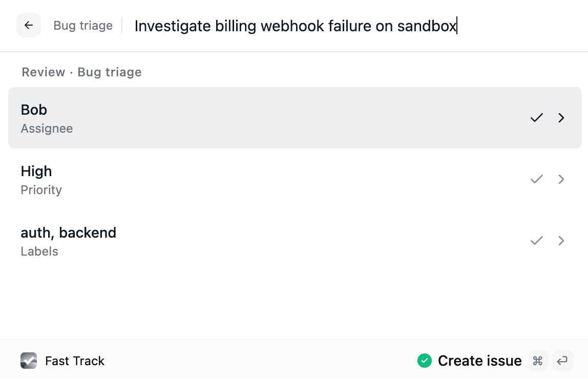This screenshot has height=379, width=588.
Task: Expand the Assignee row with the chevron
Action: (561, 118)
